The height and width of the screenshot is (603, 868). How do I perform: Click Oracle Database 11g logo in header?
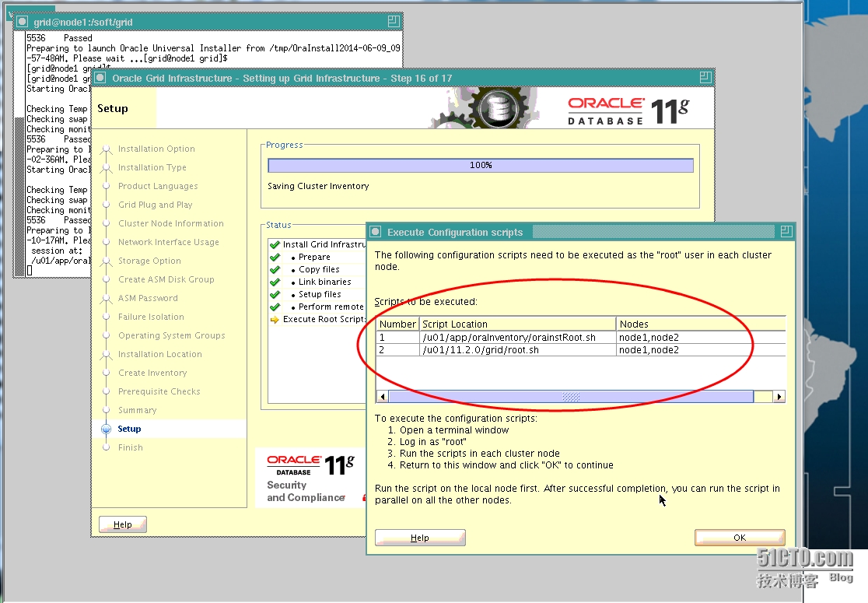click(x=628, y=110)
